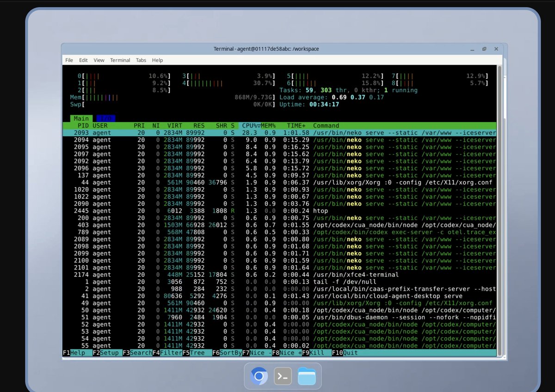Click the F9 Kill button

click(x=317, y=353)
